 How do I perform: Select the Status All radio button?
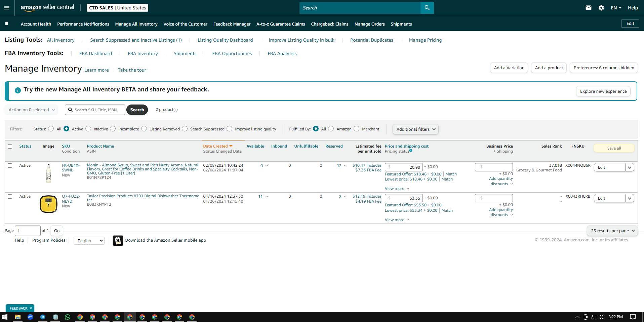(51, 129)
